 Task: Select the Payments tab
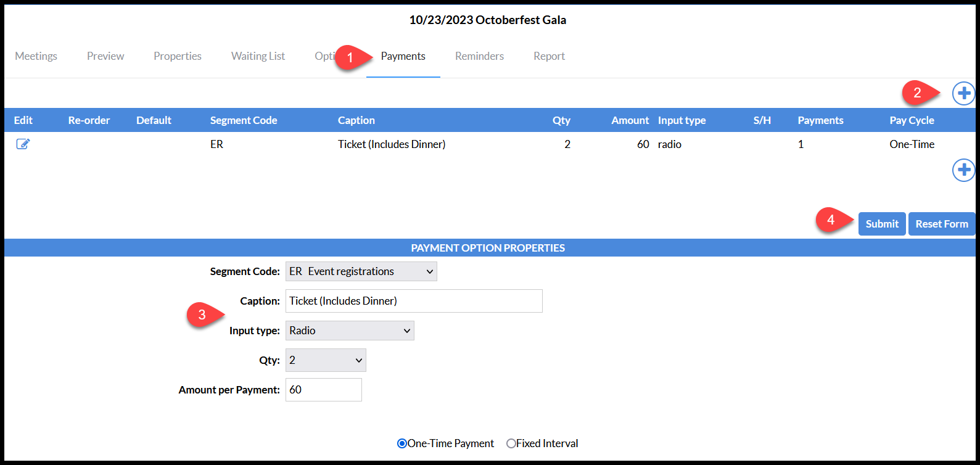click(x=403, y=56)
